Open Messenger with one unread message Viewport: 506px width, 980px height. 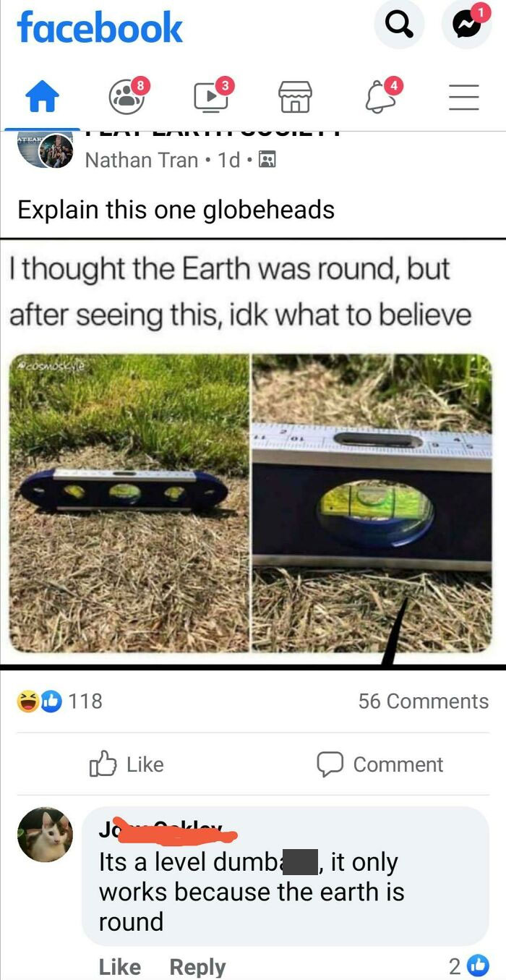click(x=466, y=25)
